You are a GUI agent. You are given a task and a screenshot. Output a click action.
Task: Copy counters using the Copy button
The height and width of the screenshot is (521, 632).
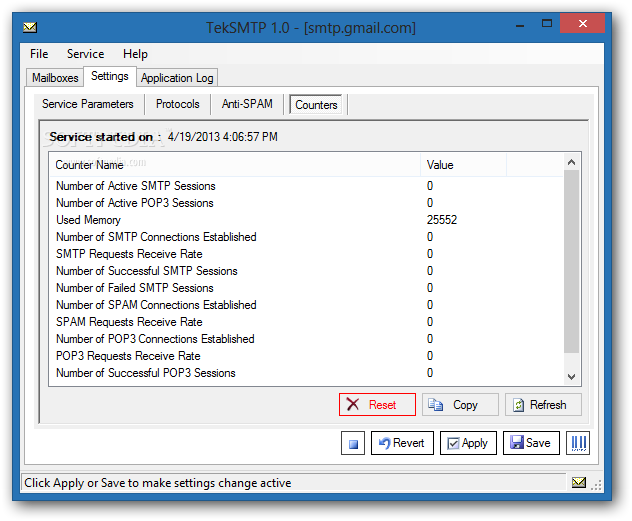click(460, 405)
